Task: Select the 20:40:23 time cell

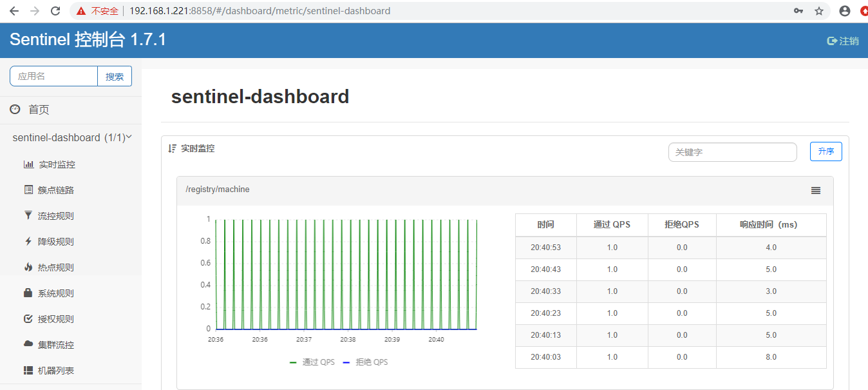Action: (546, 313)
